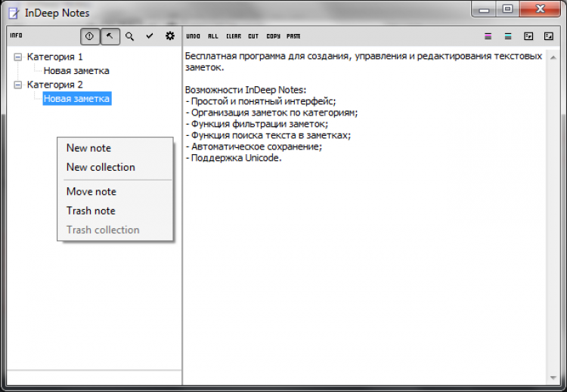This screenshot has width=567, height=392.
Task: Click the line 'Поддержка Unicode.' in editor
Action: click(x=234, y=158)
